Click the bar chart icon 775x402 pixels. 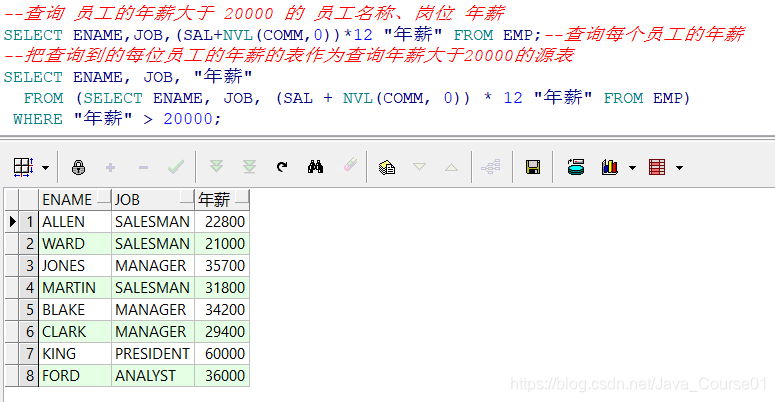(610, 167)
